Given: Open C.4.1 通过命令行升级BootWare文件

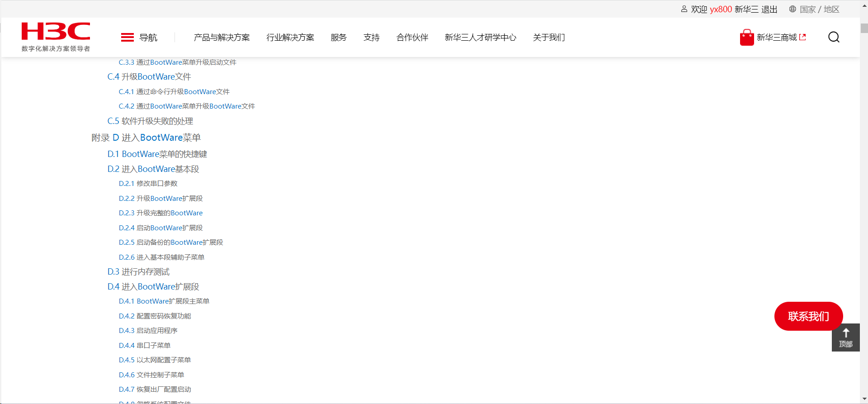Looking at the screenshot, I should pyautogui.click(x=174, y=92).
